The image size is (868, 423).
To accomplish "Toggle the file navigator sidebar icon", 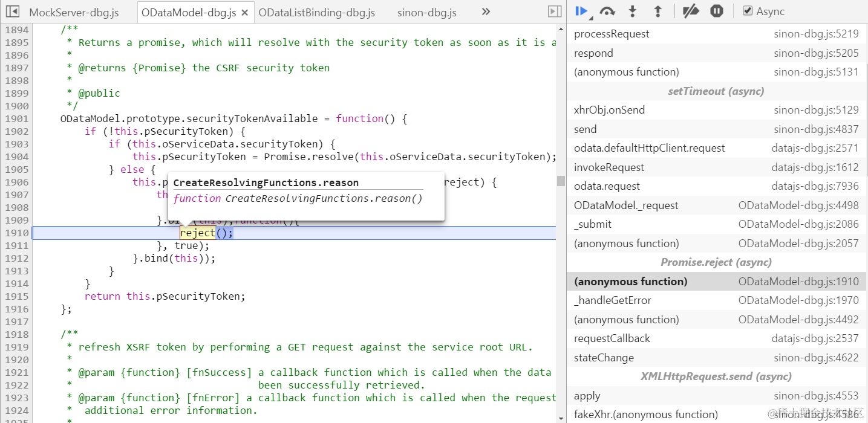I will (13, 11).
